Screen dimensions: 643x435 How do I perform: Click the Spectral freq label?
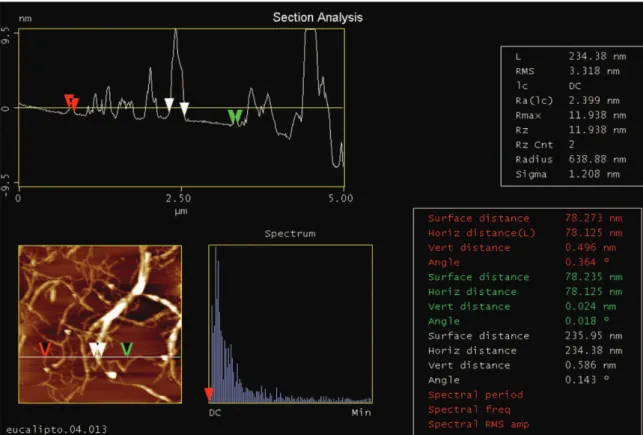(470, 409)
